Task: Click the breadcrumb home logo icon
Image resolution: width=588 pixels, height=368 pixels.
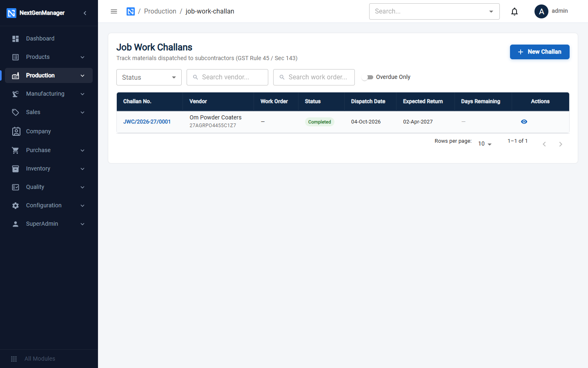Action: point(131,11)
